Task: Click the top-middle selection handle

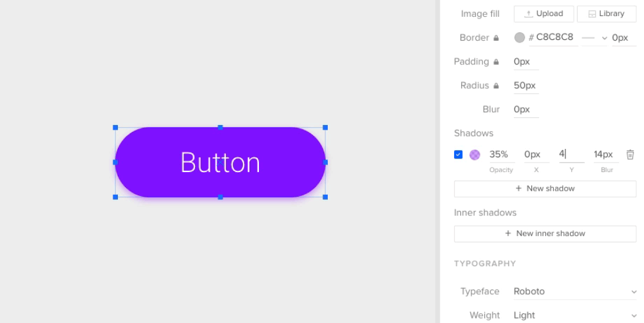Action: click(x=220, y=128)
